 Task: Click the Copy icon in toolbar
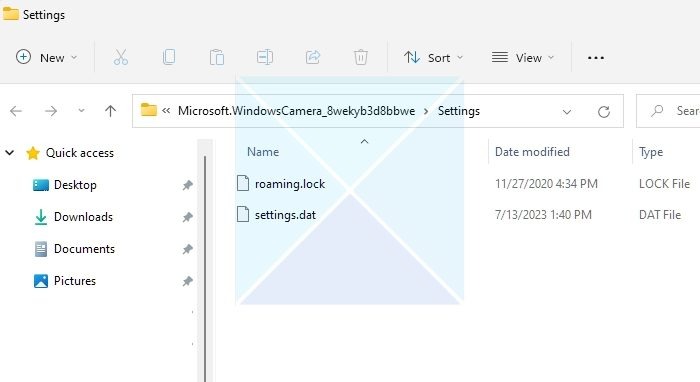(x=169, y=58)
